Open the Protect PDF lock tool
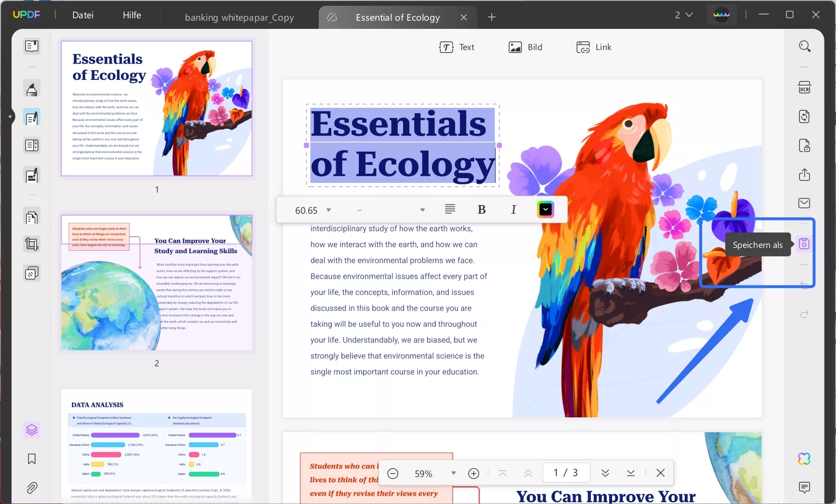Screen dimensions: 836x504 (x=805, y=145)
